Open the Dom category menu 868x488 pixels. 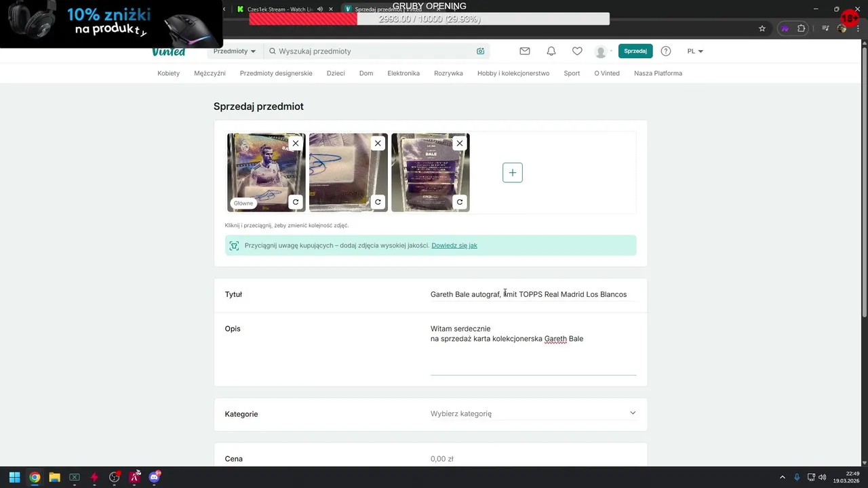366,73
